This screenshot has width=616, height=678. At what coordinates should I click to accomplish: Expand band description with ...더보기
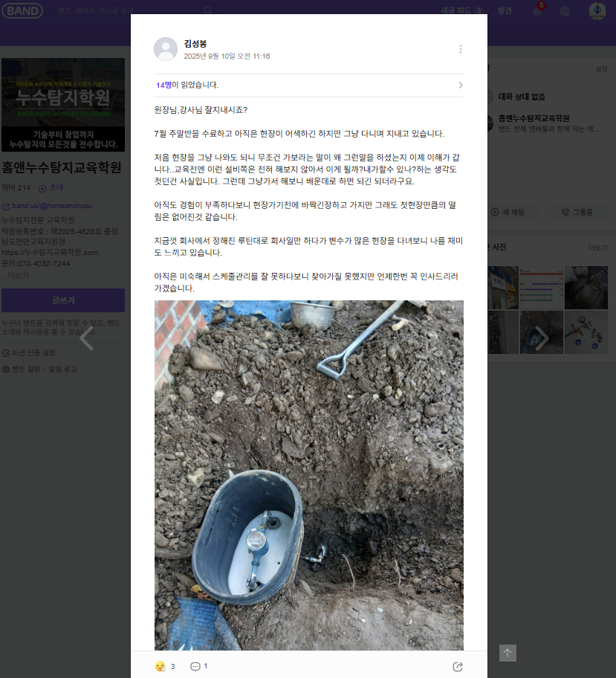click(x=16, y=275)
